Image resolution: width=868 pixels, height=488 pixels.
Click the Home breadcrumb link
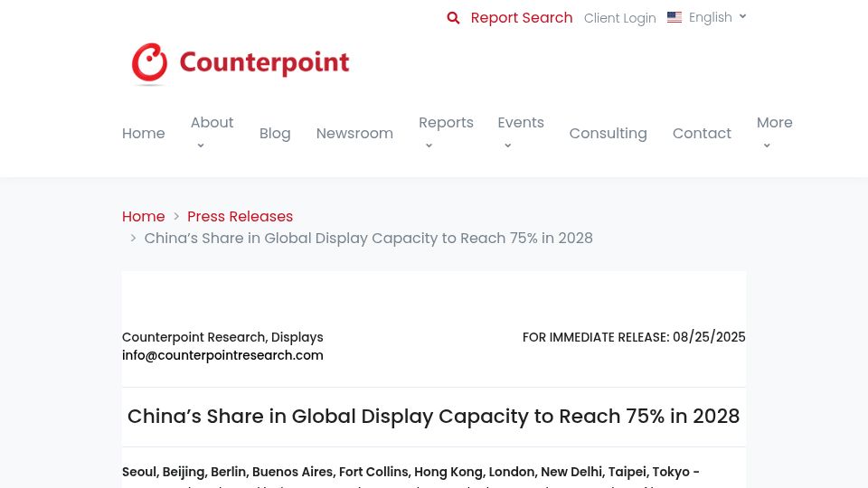coord(144,216)
